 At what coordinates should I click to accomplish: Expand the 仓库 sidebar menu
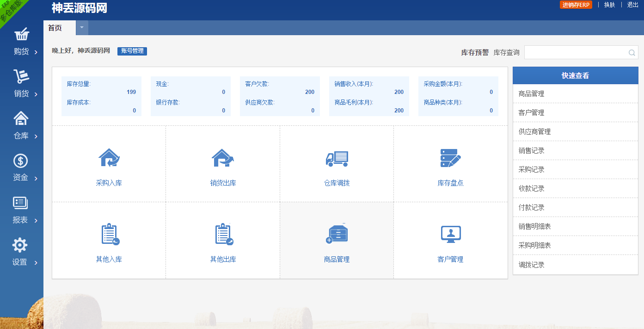click(21, 126)
